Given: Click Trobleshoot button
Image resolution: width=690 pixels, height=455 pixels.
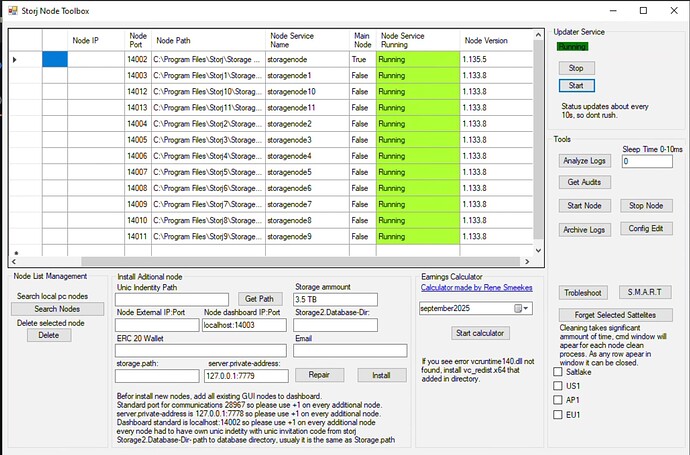Looking at the screenshot, I should [x=583, y=293].
